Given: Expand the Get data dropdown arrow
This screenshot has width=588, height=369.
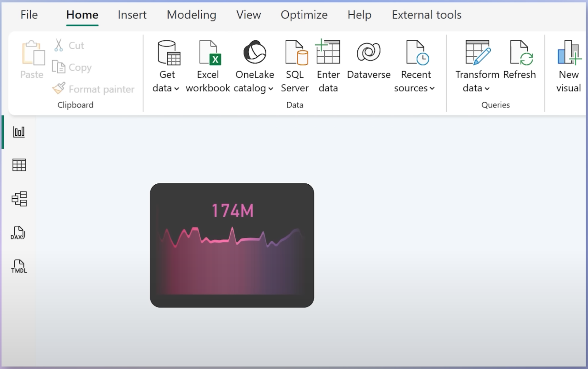Looking at the screenshot, I should 176,89.
